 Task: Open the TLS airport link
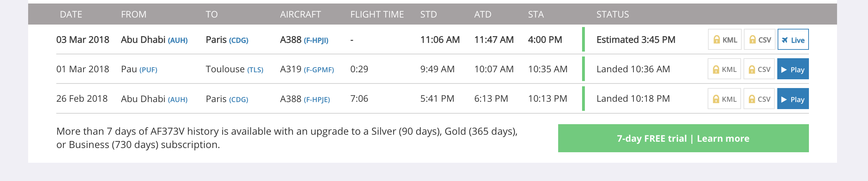[255, 70]
